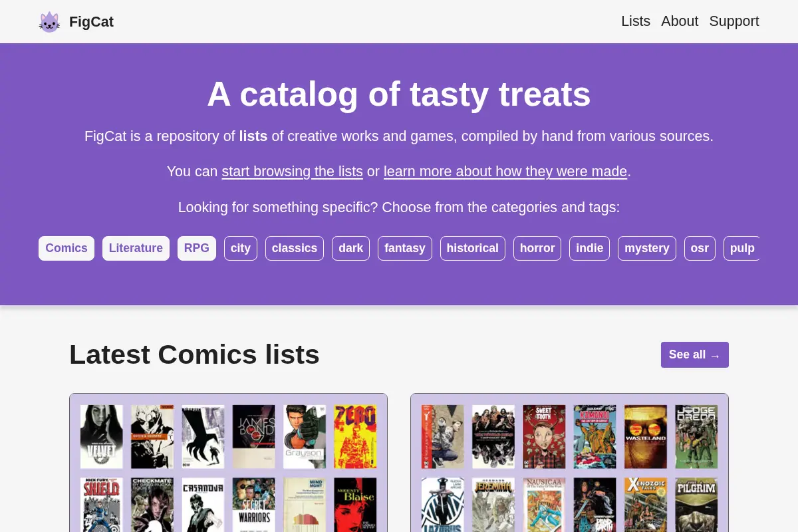Follow 'learn more about how they were made'

[505, 172]
